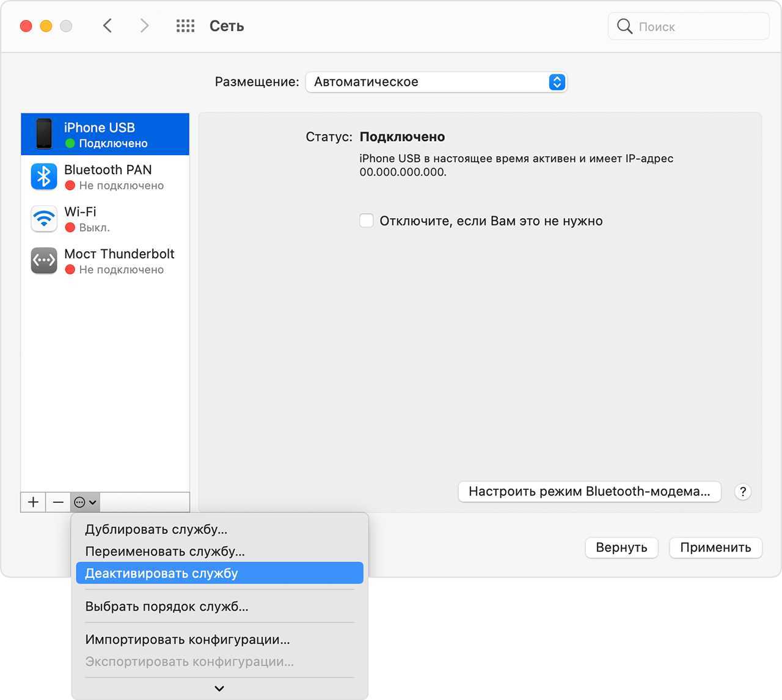Toggle "Отключите, если Вам это не нужно" checkbox
The height and width of the screenshot is (700, 782).
(x=367, y=221)
